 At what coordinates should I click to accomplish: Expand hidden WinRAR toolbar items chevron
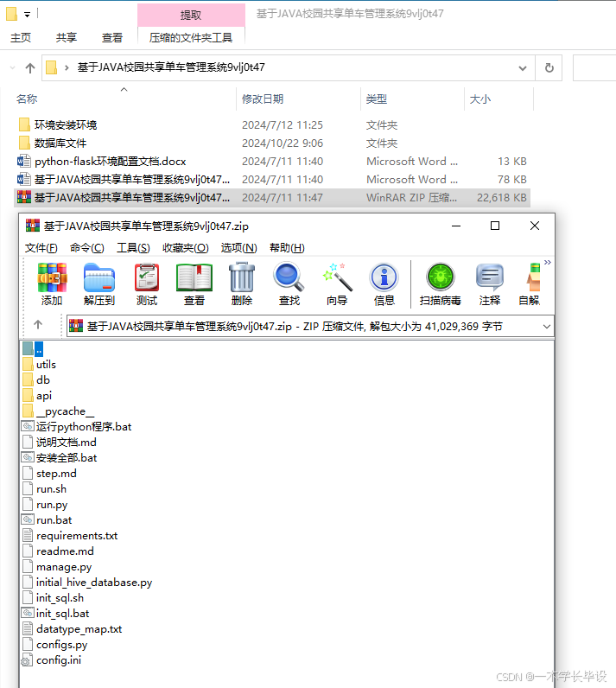pyautogui.click(x=548, y=263)
